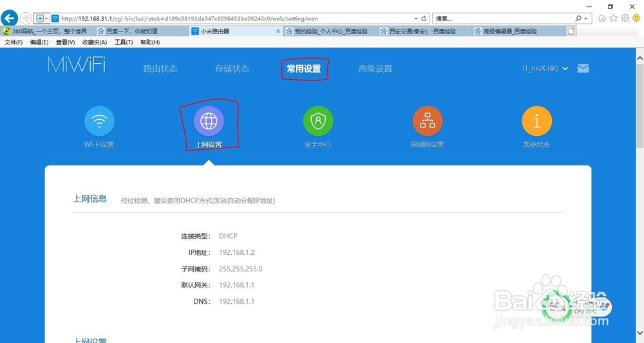Open the favorites star icon

coord(614,18)
